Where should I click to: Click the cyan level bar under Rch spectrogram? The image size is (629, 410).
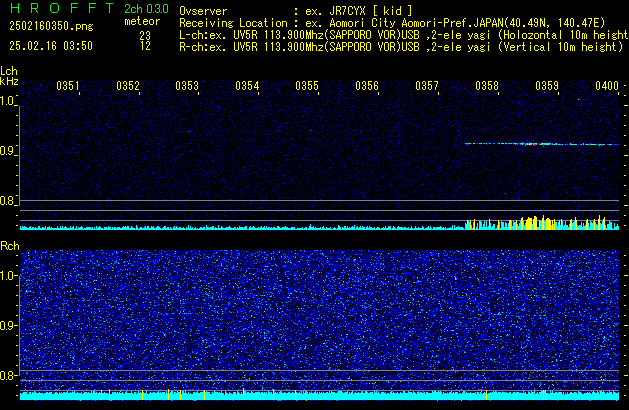point(319,396)
